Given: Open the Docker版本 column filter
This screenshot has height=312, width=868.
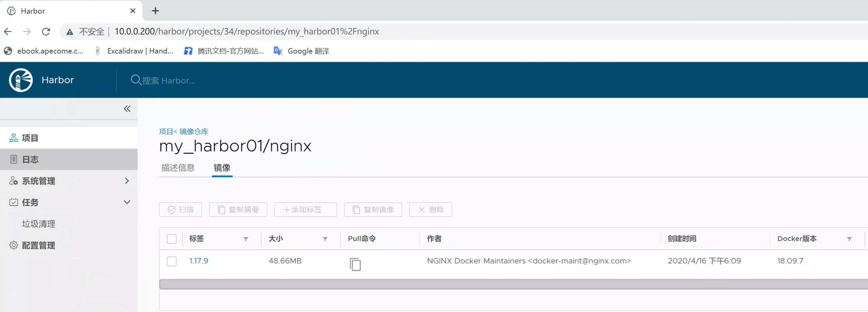Looking at the screenshot, I should pyautogui.click(x=849, y=239).
